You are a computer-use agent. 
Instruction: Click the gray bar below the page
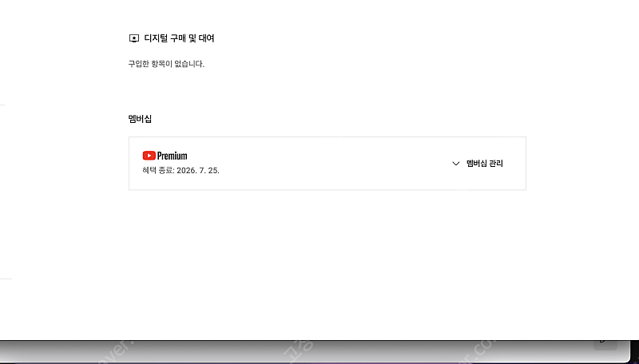point(314,351)
